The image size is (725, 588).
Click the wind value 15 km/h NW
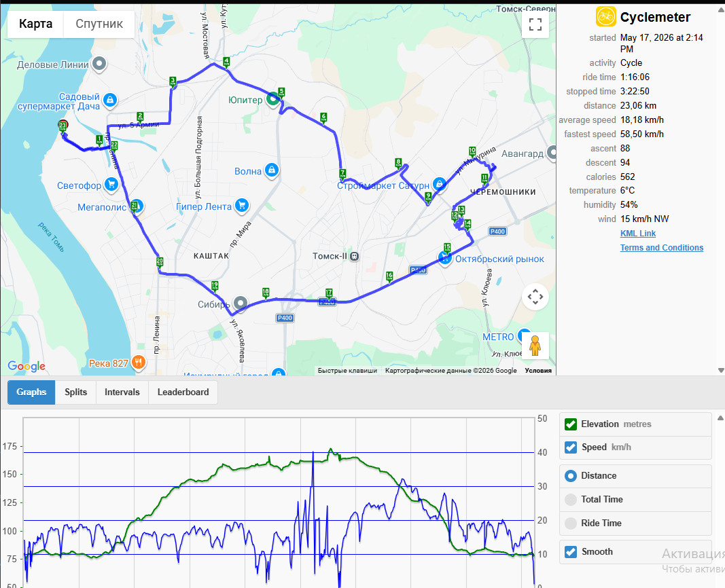(645, 219)
